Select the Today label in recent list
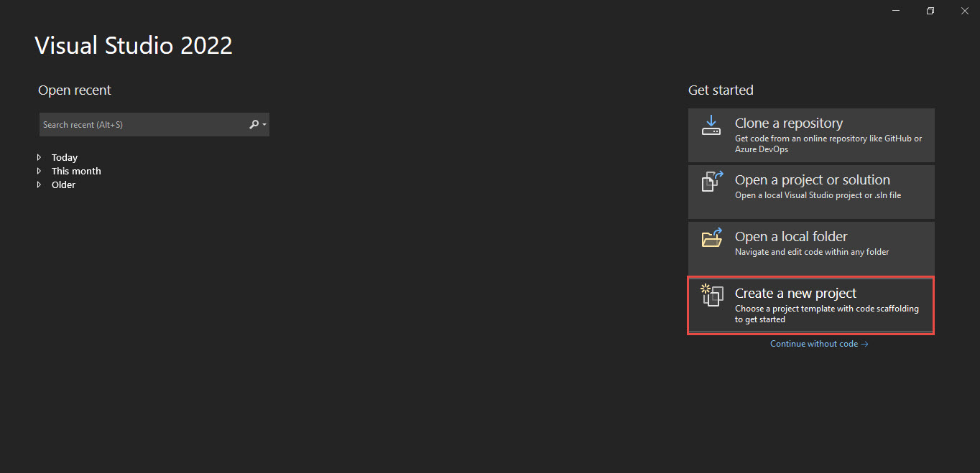980x473 pixels. point(65,157)
